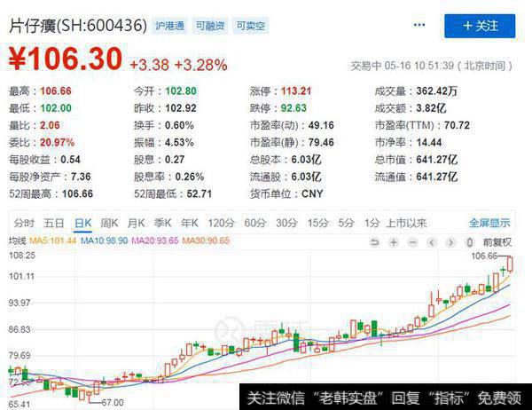Zoom in with the plus icon

[x=394, y=242]
